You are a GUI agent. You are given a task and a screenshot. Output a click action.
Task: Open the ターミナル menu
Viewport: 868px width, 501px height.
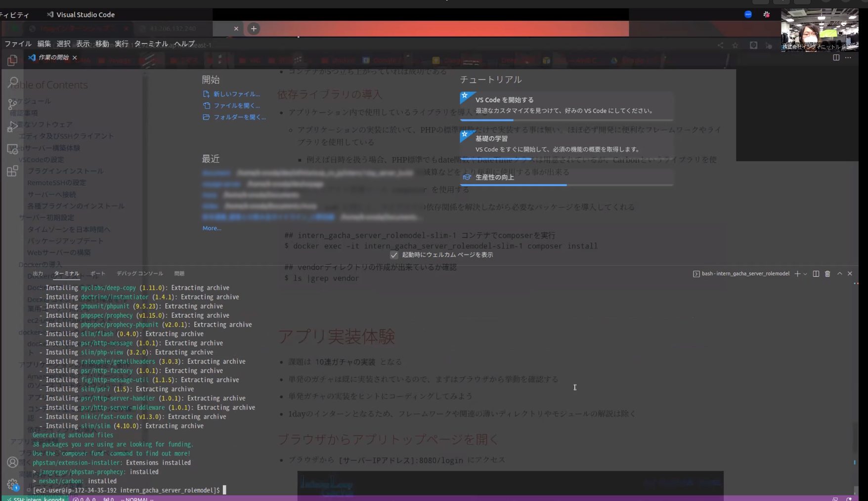tap(151, 44)
